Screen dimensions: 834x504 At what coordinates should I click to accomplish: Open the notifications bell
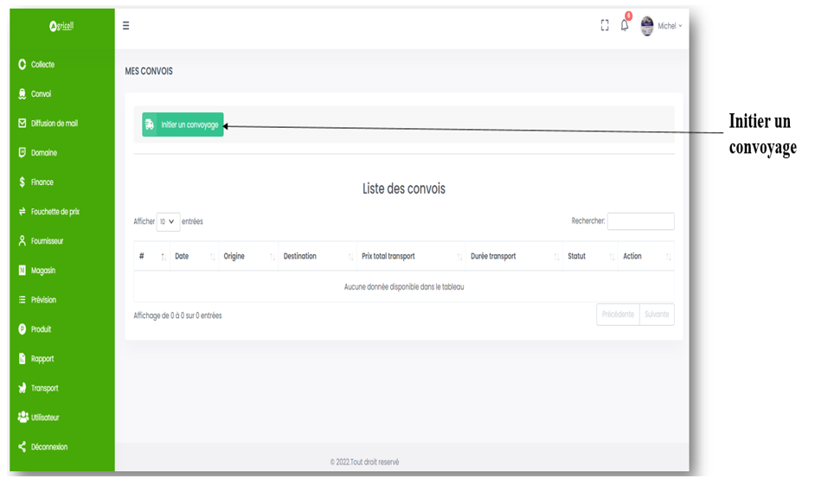coord(624,26)
